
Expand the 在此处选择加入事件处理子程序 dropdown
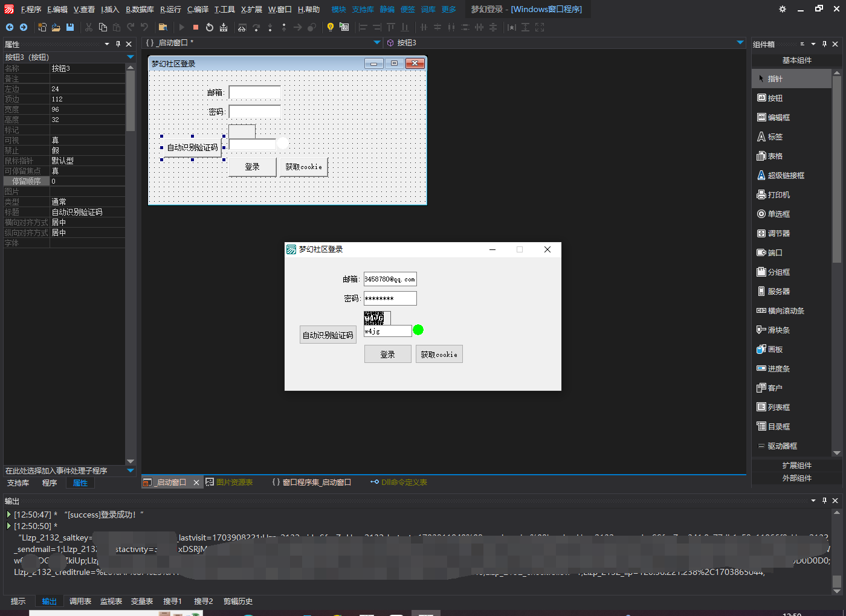[x=130, y=470]
